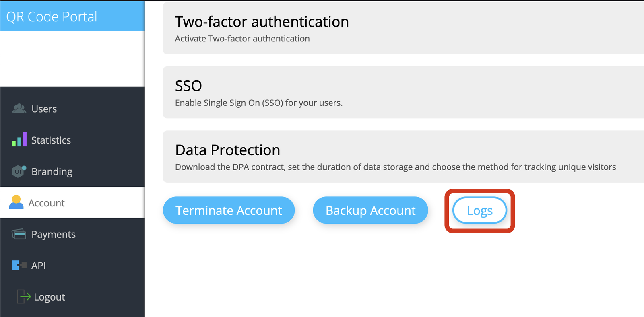Switch to the Branding page
The image size is (644, 317).
52,171
